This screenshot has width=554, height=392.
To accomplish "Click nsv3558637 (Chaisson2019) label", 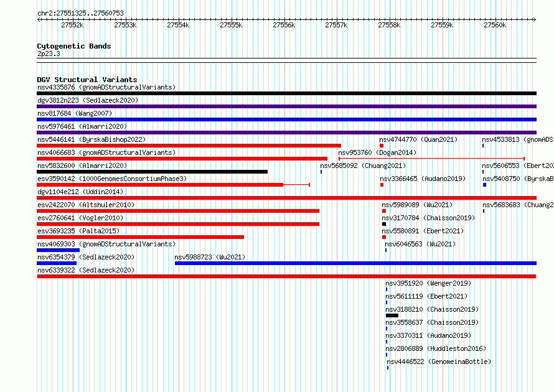I will click(432, 322).
